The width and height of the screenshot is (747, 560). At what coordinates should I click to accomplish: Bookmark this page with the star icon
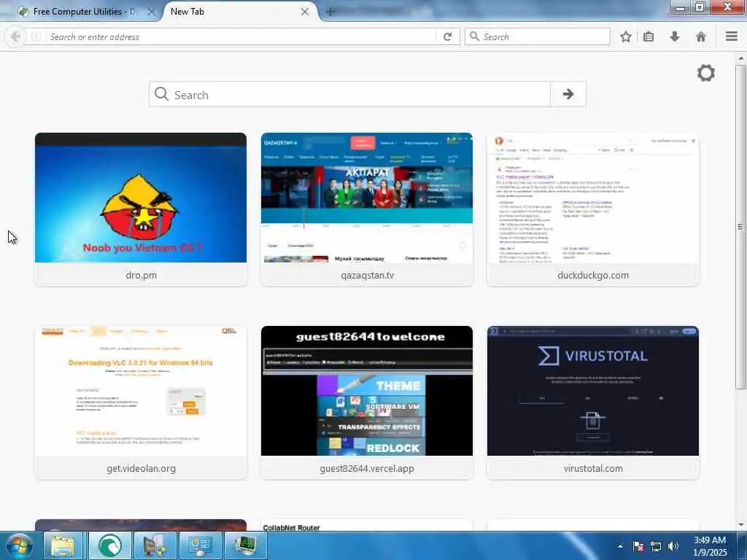click(x=625, y=36)
